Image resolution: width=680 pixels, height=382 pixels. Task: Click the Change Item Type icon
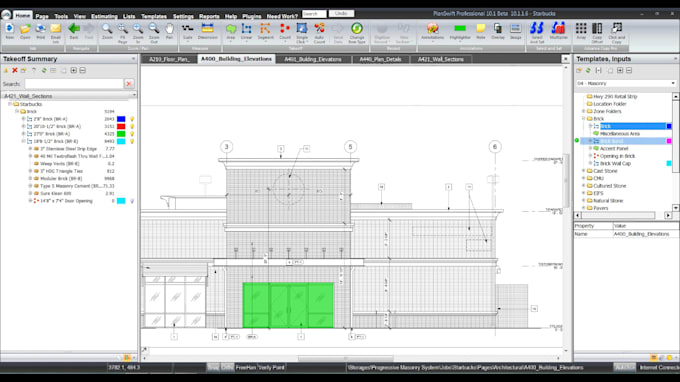[x=357, y=29]
